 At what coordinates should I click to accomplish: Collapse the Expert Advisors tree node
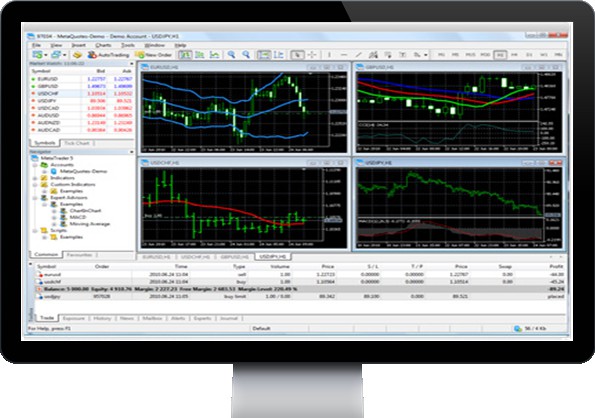pos(35,198)
